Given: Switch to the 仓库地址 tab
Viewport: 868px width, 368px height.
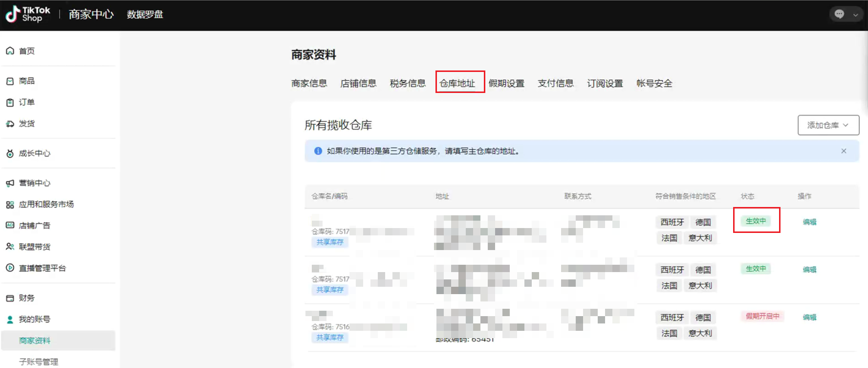Looking at the screenshot, I should tap(457, 83).
